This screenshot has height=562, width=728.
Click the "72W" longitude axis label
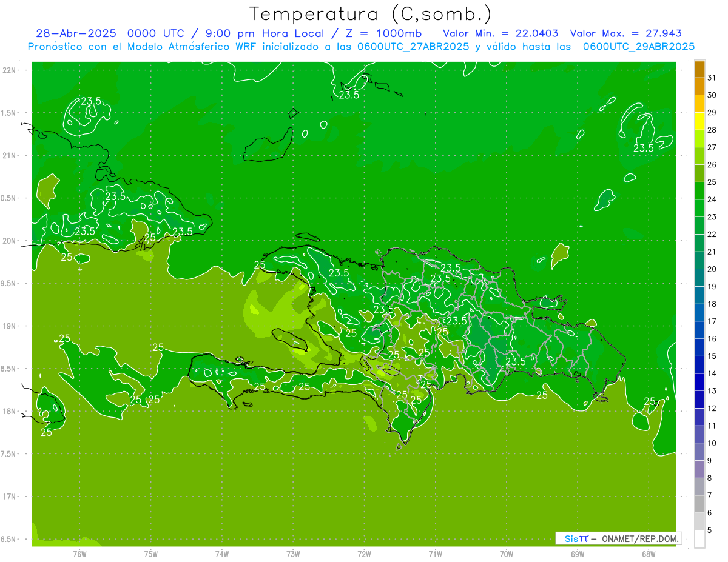(x=364, y=554)
